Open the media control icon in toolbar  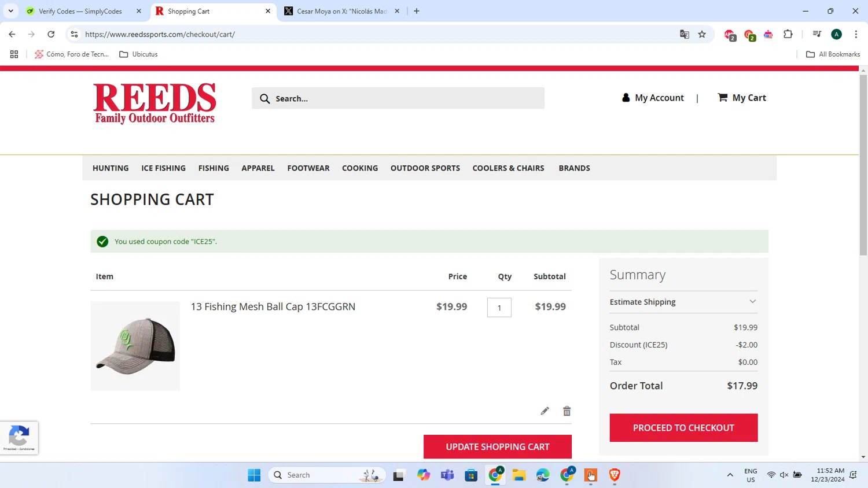click(816, 34)
